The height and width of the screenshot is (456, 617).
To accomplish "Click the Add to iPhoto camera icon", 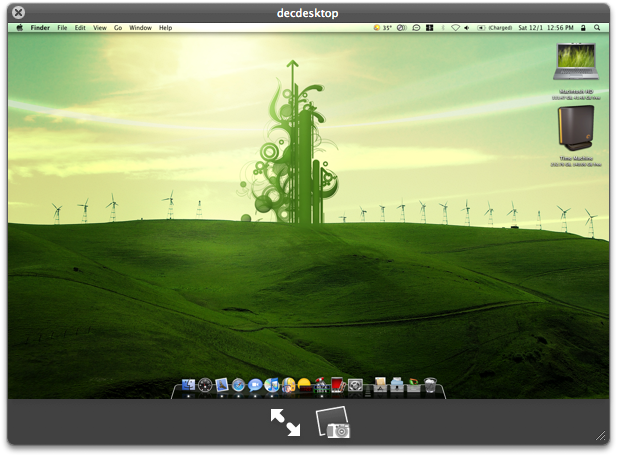I will [x=333, y=423].
